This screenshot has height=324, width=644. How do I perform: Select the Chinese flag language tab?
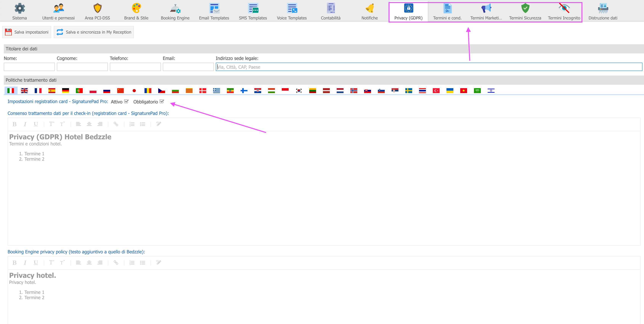pos(120,91)
